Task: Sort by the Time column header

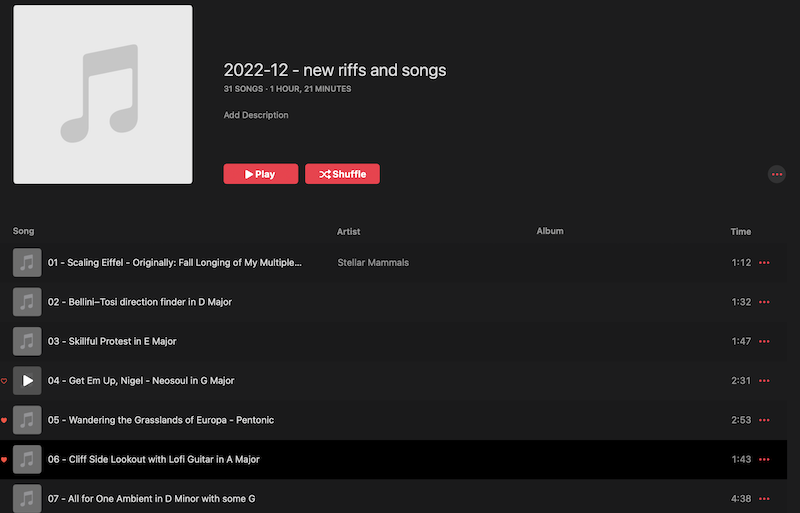Action: point(740,232)
